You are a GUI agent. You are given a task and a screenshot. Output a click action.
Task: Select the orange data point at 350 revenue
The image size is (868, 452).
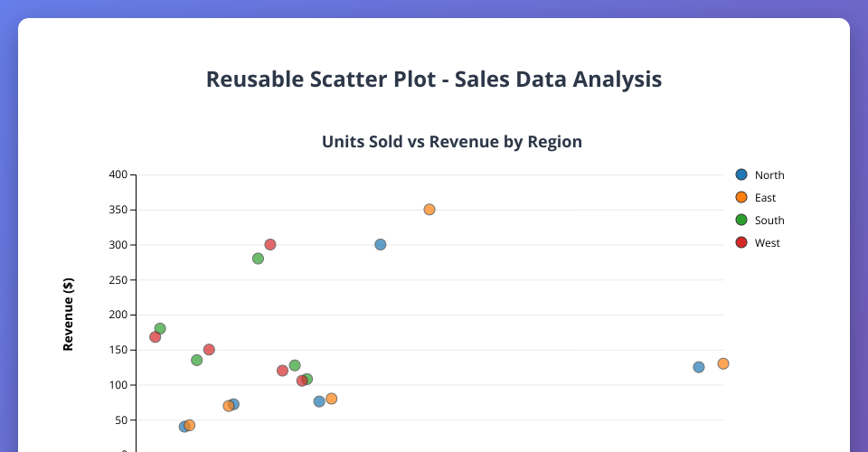429,210
